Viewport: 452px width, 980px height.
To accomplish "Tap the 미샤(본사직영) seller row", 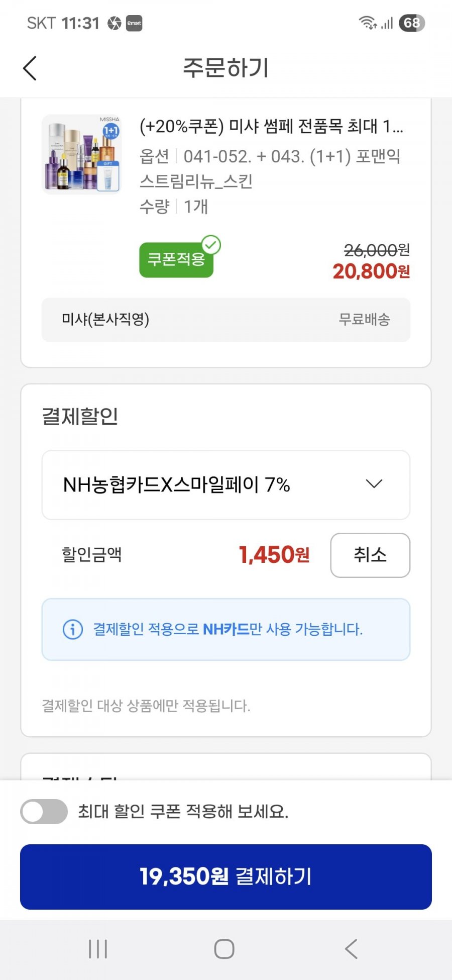I will (226, 320).
